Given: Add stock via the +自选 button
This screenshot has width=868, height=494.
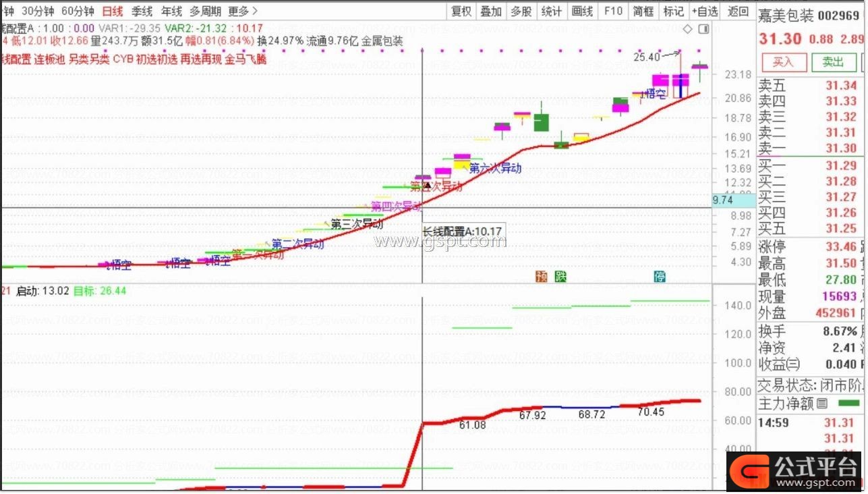Looking at the screenshot, I should point(705,11).
